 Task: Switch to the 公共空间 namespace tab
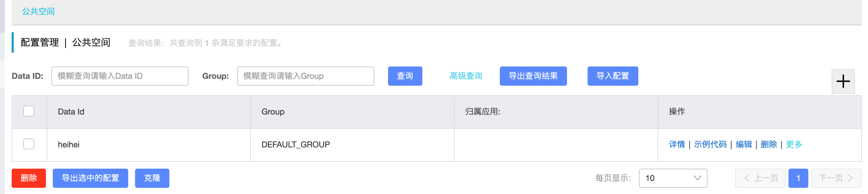38,11
